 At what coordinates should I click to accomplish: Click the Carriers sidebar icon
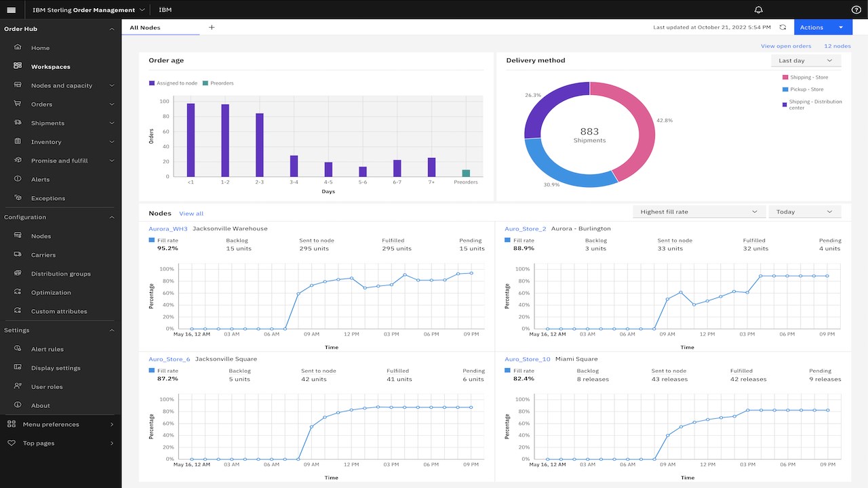(x=18, y=254)
